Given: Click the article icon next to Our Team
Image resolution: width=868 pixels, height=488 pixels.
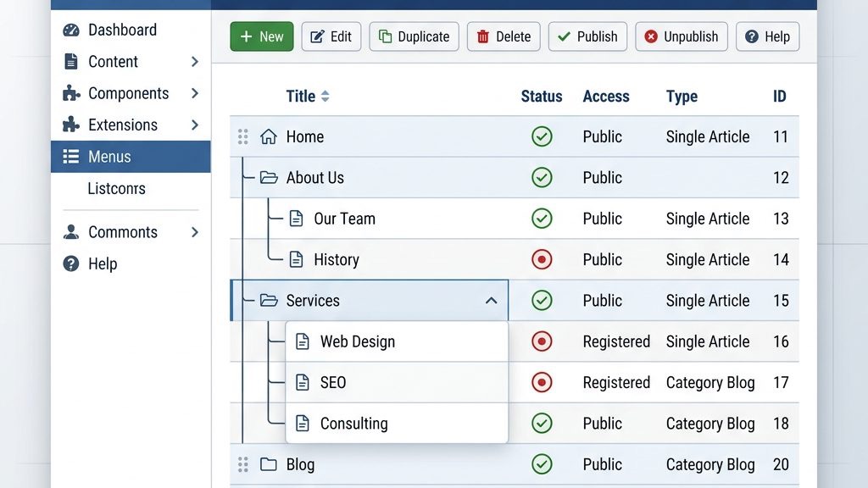Looking at the screenshot, I should [x=295, y=219].
